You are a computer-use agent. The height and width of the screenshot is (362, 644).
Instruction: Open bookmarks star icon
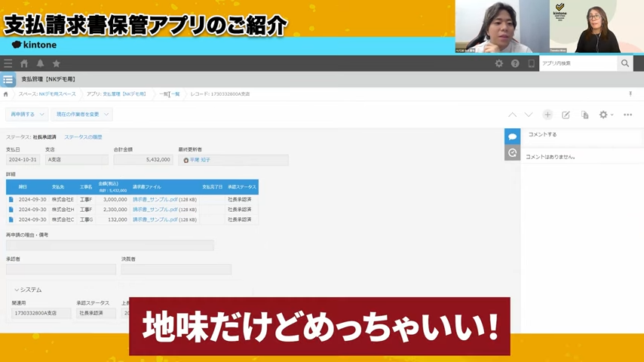[57, 63]
